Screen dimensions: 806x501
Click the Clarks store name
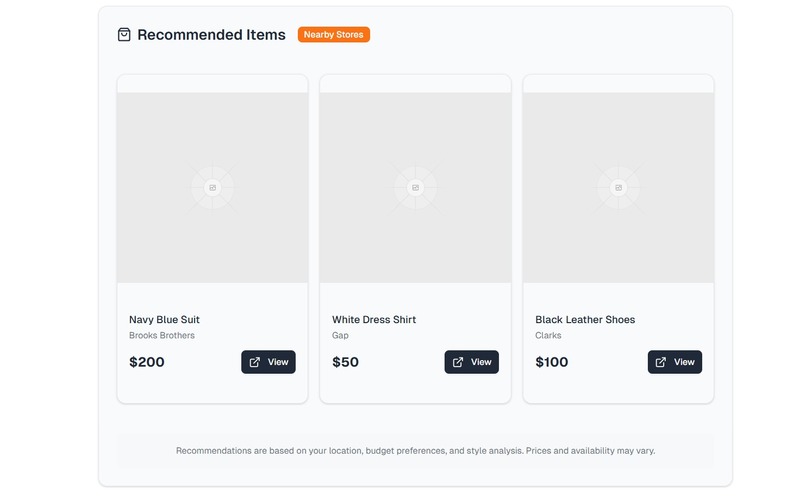click(548, 336)
